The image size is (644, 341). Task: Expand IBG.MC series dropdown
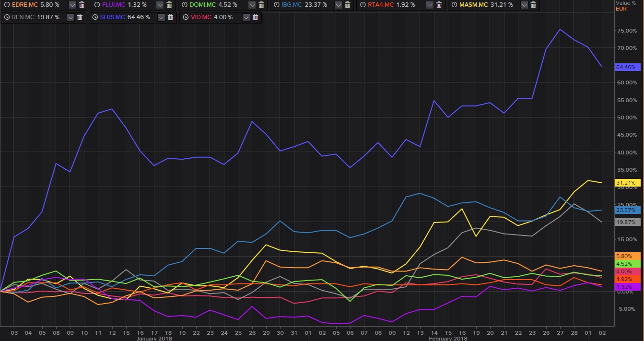[x=339, y=5]
